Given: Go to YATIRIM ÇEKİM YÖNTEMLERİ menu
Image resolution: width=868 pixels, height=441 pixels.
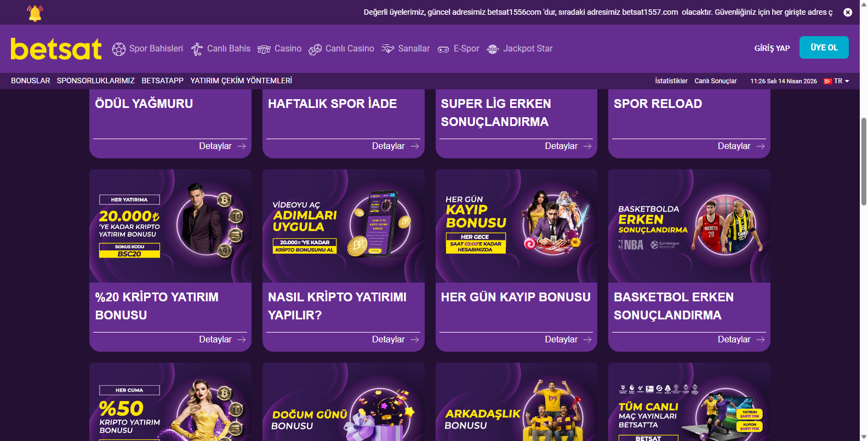Looking at the screenshot, I should coord(241,81).
